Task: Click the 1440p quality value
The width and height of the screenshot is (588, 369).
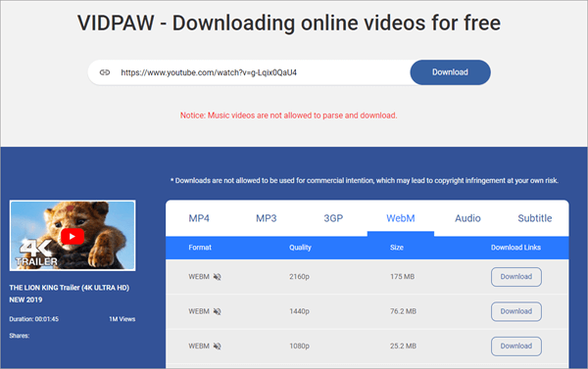Action: click(299, 311)
